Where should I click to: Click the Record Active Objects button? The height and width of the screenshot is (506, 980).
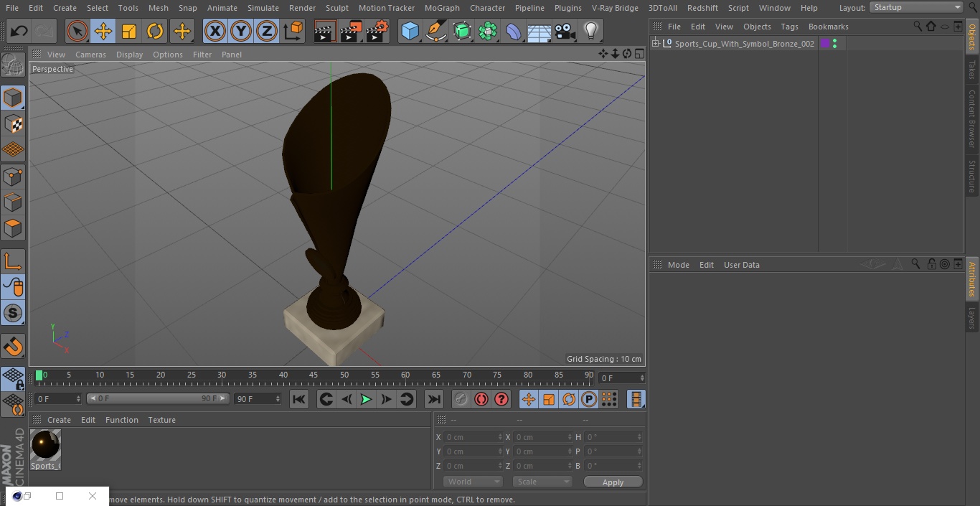coord(461,399)
